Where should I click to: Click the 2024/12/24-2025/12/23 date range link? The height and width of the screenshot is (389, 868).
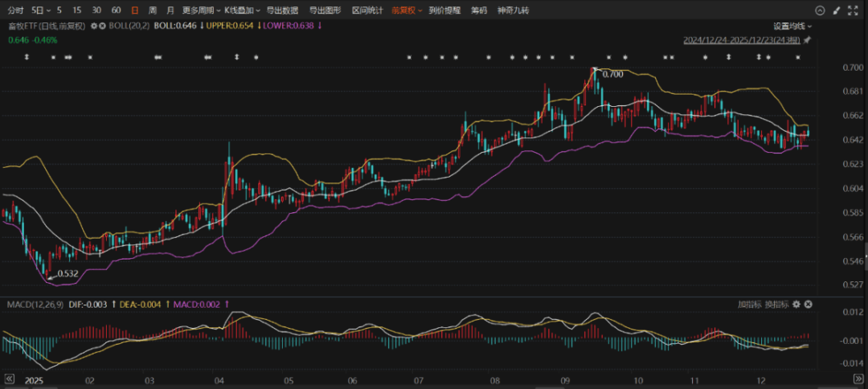[x=741, y=39]
